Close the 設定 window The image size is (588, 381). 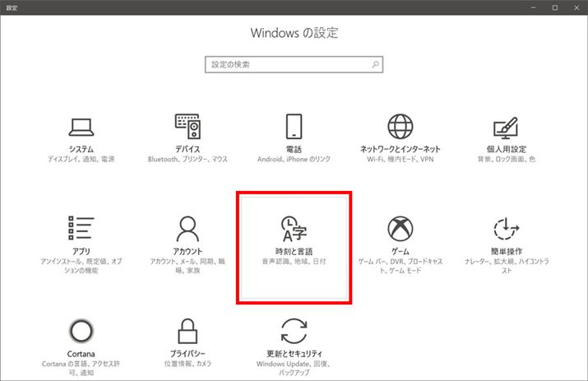pyautogui.click(x=576, y=7)
